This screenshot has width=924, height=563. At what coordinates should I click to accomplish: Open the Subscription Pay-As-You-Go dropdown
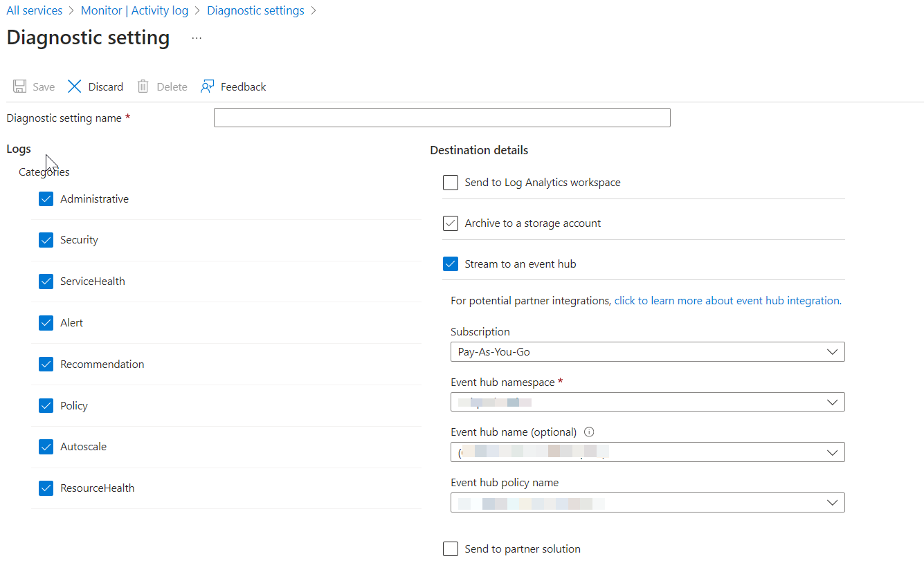647,351
